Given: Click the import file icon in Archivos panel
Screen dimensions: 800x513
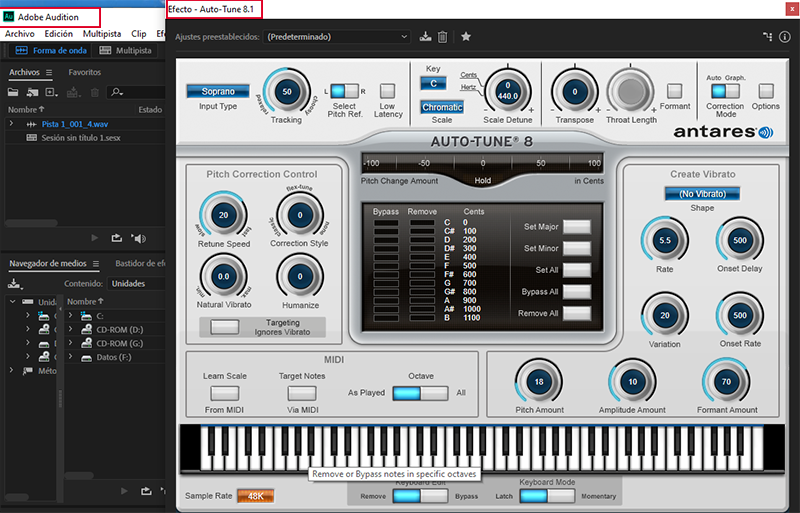Looking at the screenshot, I should click(x=32, y=92).
